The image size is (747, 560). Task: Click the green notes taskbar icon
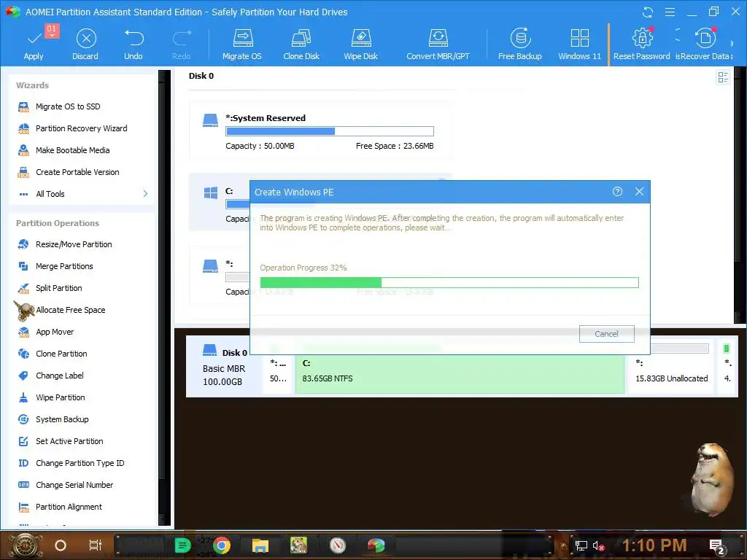(x=182, y=545)
